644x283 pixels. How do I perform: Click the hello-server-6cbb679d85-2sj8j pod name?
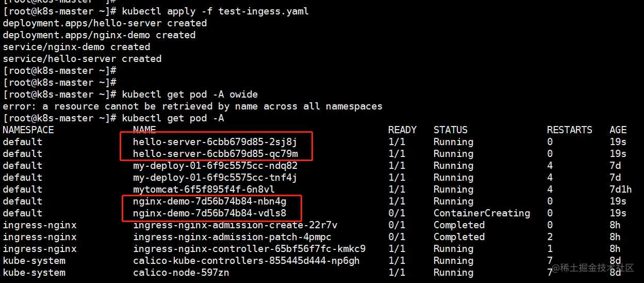[x=215, y=142]
